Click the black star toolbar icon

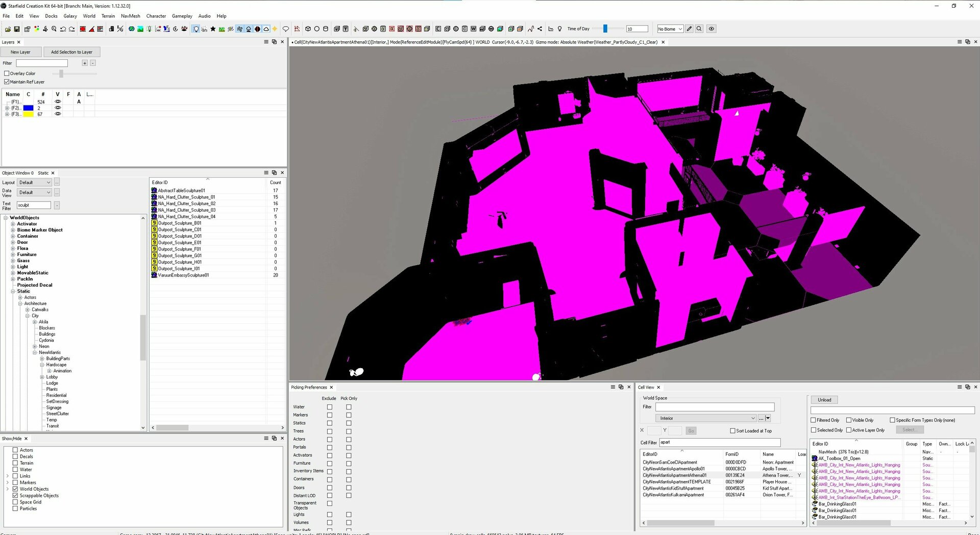coord(213,29)
